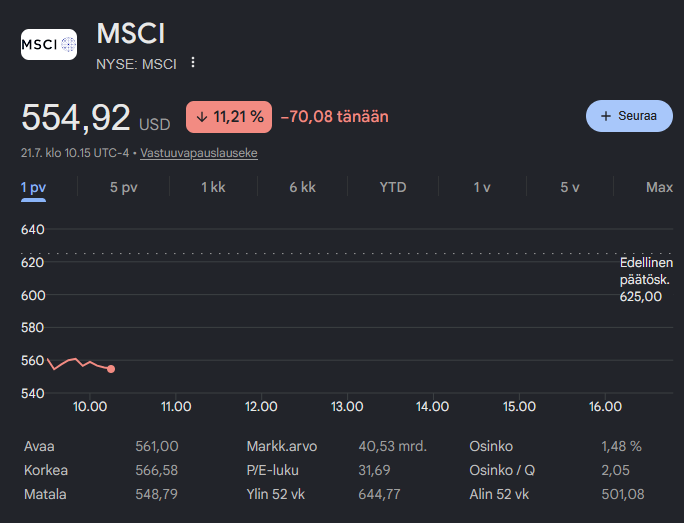Click the Edellinen päätösk. 625,00 label
The height and width of the screenshot is (523, 684).
click(646, 280)
